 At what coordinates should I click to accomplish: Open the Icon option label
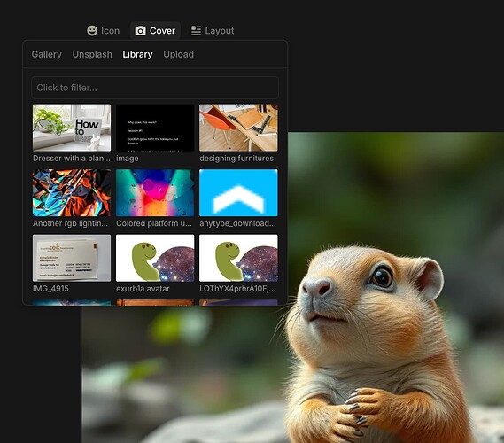(x=110, y=31)
